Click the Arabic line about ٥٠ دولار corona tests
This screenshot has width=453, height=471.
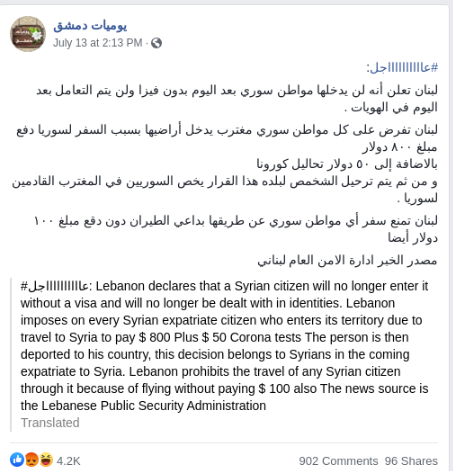click(x=347, y=164)
